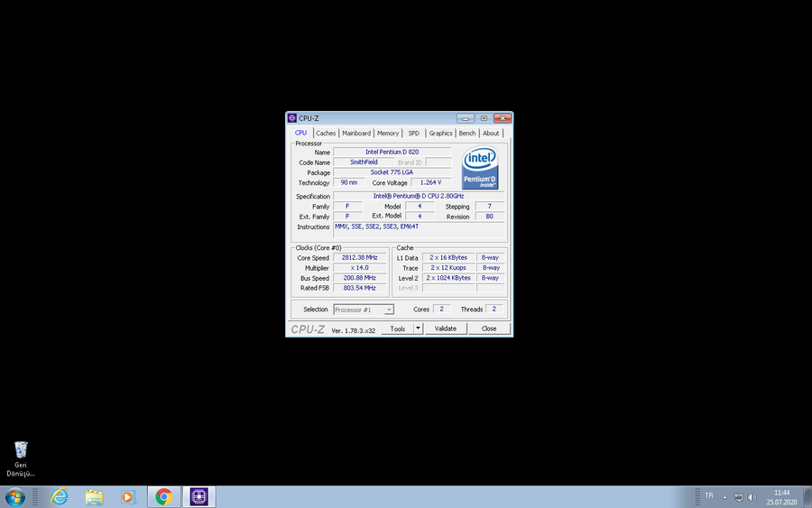The width and height of the screenshot is (812, 508).
Task: Click the Validate button
Action: (446, 328)
